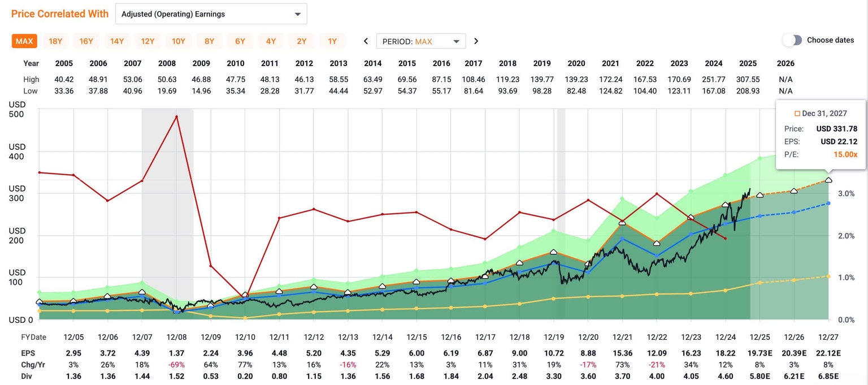This screenshot has width=868, height=385.
Task: Click the 4Y period button
Action: click(x=271, y=41)
